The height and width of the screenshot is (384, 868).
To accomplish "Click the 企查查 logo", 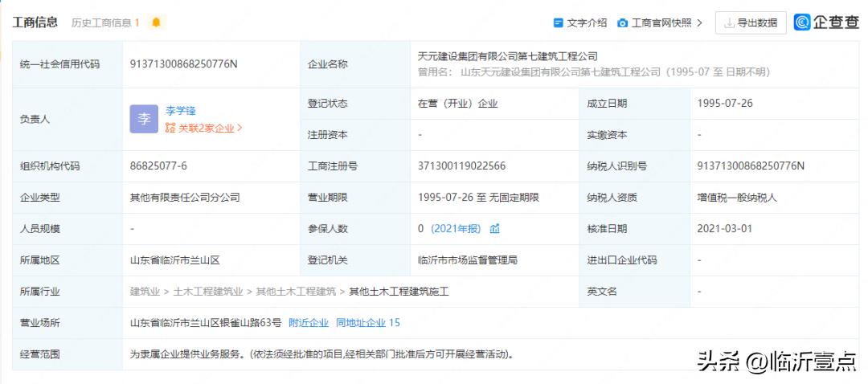I will click(x=826, y=22).
